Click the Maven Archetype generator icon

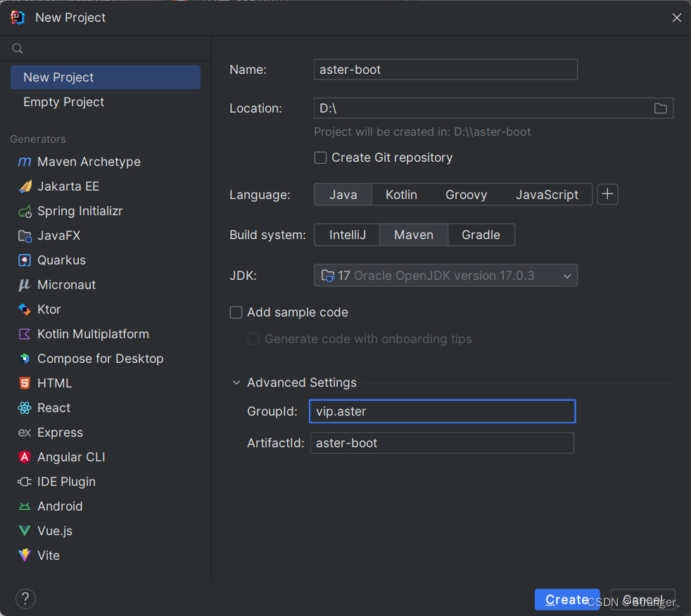tap(25, 162)
